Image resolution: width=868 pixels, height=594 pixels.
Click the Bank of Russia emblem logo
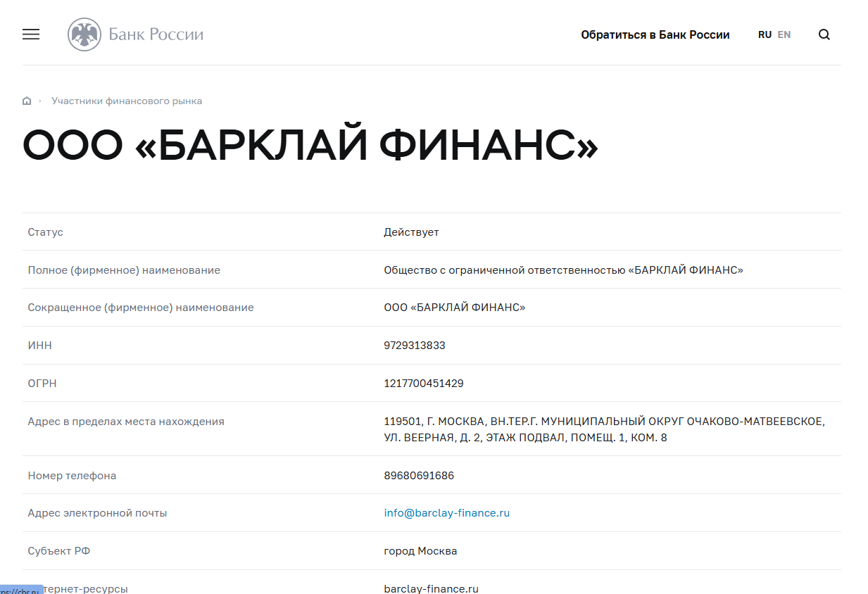84,33
